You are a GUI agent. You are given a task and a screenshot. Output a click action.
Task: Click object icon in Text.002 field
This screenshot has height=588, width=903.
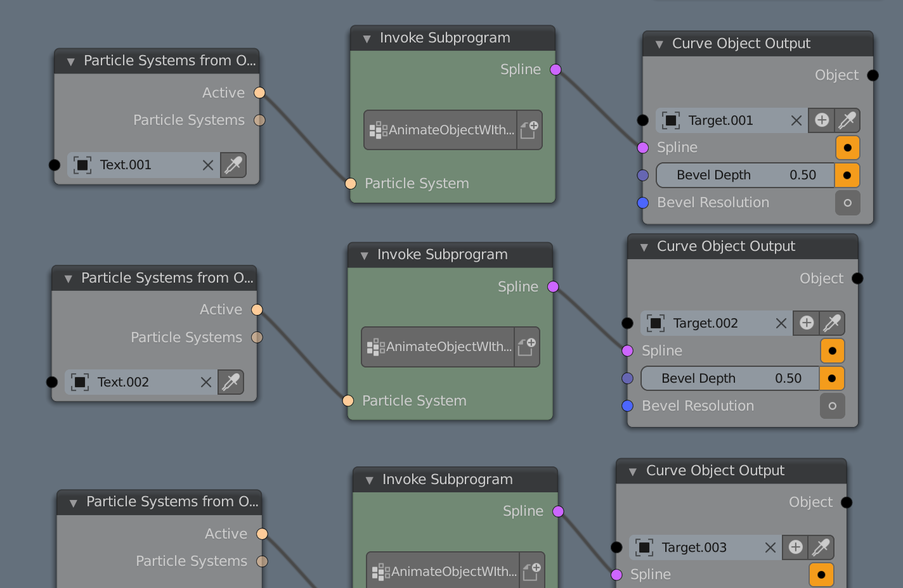(80, 382)
